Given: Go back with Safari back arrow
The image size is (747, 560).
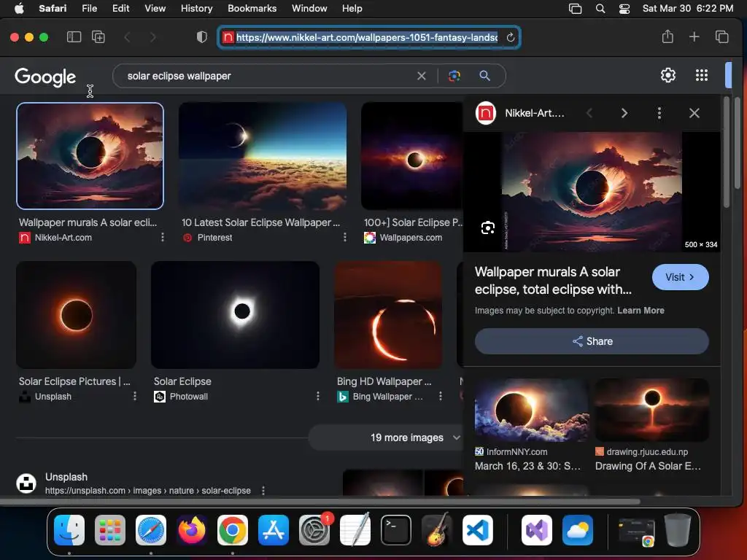Looking at the screenshot, I should coord(127,37).
